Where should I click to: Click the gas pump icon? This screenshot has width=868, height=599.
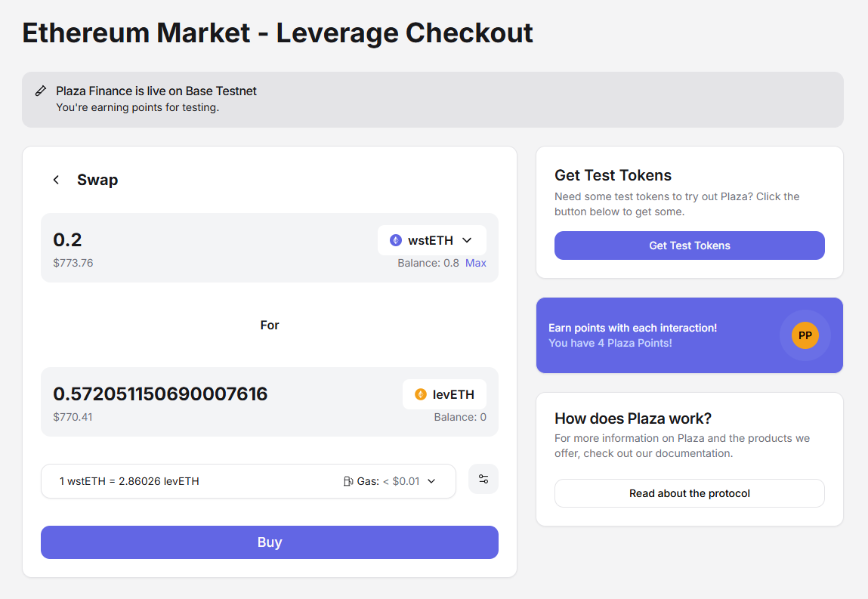click(x=348, y=481)
